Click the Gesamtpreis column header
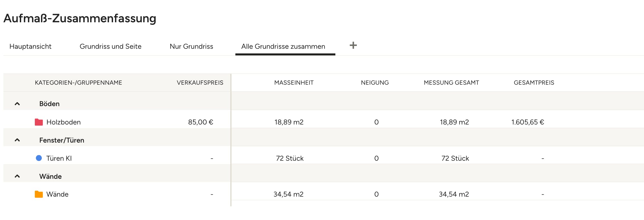644x220 pixels. [534, 83]
